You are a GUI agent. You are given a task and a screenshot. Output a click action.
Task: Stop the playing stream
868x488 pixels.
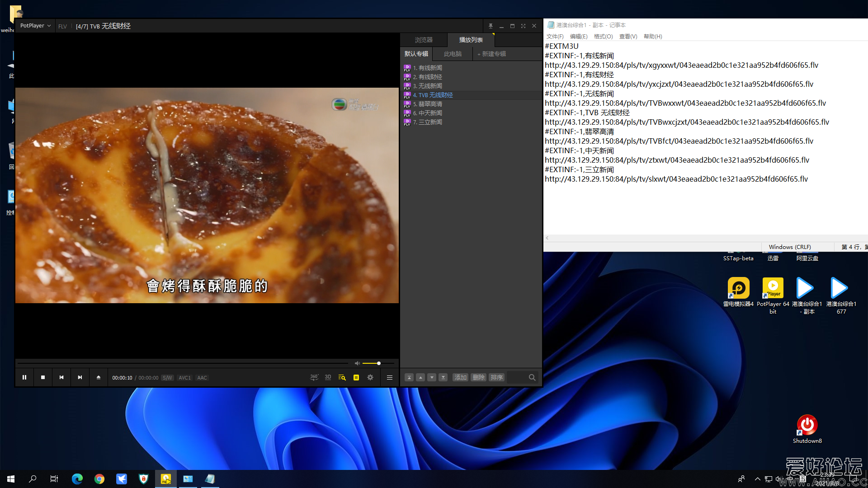click(43, 377)
